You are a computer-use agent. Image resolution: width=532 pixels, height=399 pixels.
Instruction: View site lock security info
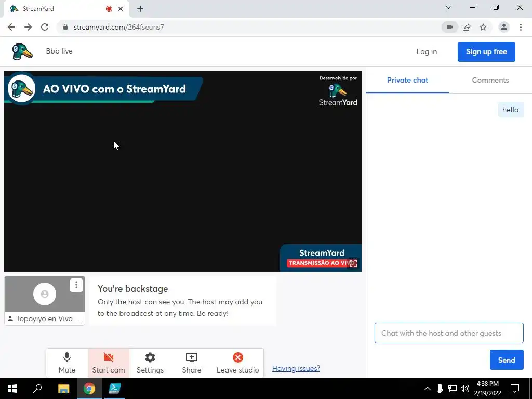pyautogui.click(x=65, y=27)
